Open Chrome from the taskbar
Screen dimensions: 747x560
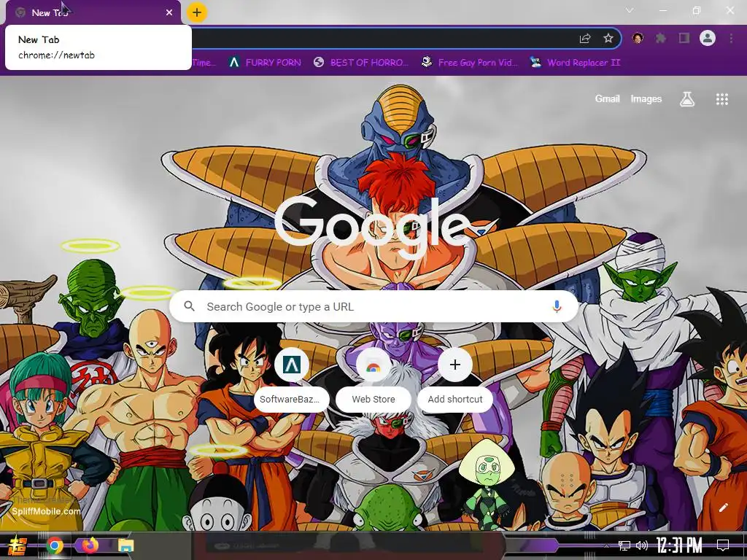55,545
